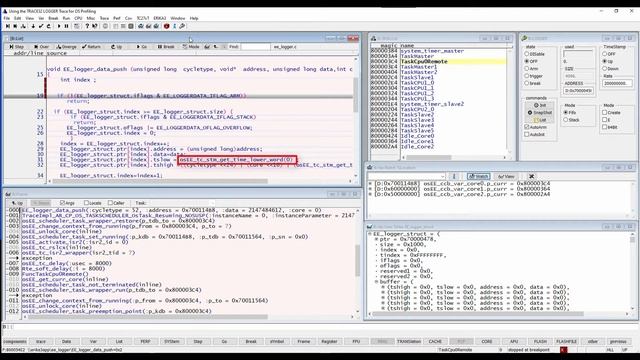Click the blue info icon in the main toolbar
Screen dimensions: 640x360
(x=174, y=26)
